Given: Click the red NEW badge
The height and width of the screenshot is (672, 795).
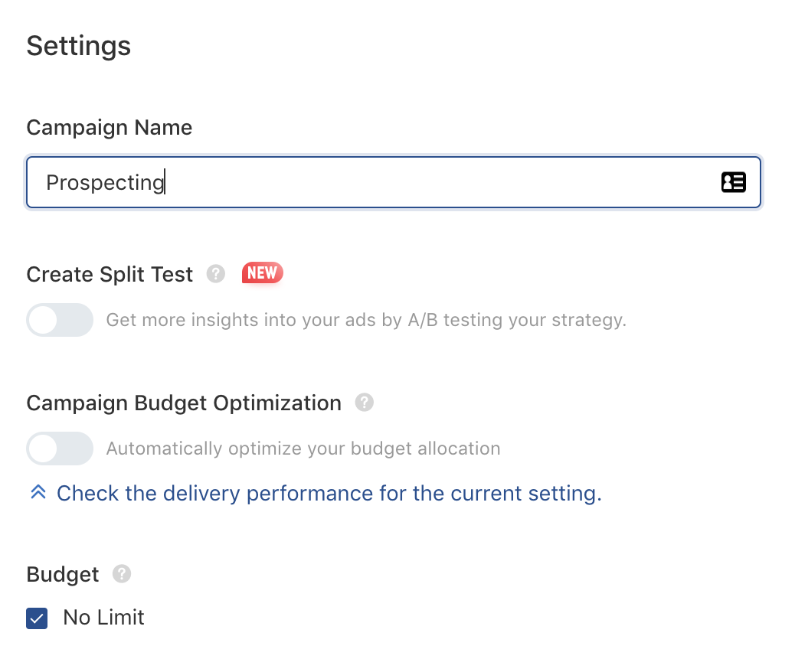Looking at the screenshot, I should click(x=263, y=273).
